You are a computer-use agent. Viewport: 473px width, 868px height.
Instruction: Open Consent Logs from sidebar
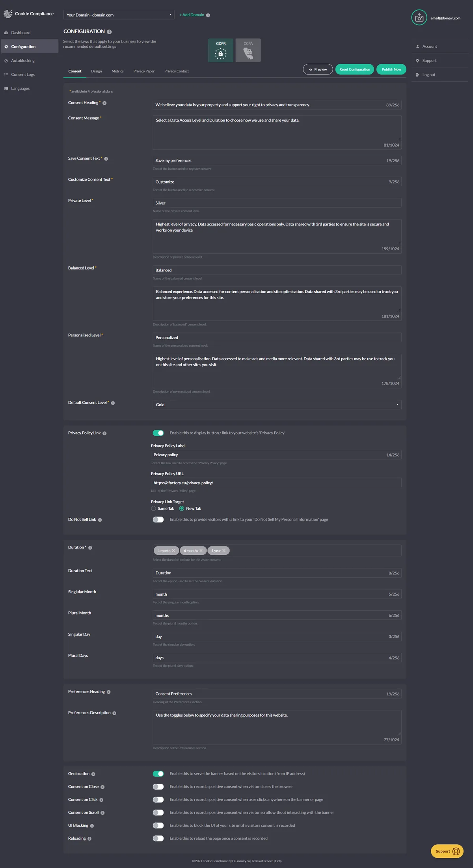pyautogui.click(x=23, y=74)
